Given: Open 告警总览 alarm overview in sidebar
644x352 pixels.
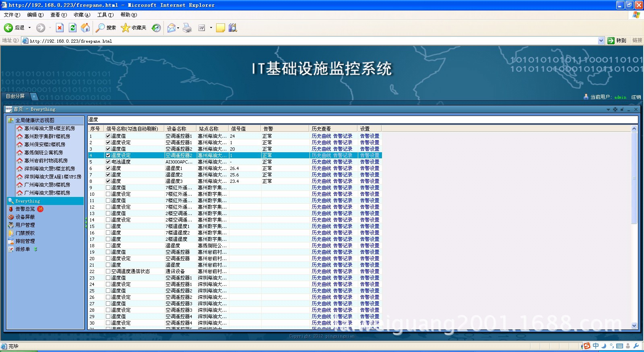Looking at the screenshot, I should pyautogui.click(x=25, y=209).
